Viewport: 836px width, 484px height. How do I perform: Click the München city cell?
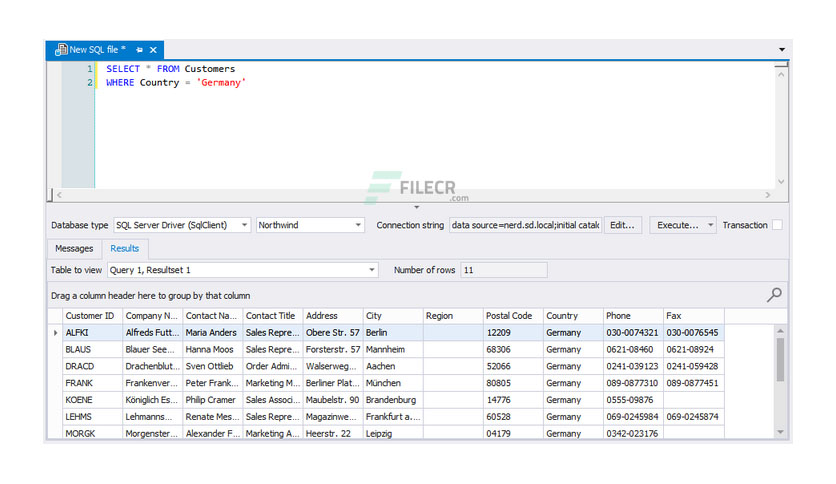pyautogui.click(x=393, y=383)
